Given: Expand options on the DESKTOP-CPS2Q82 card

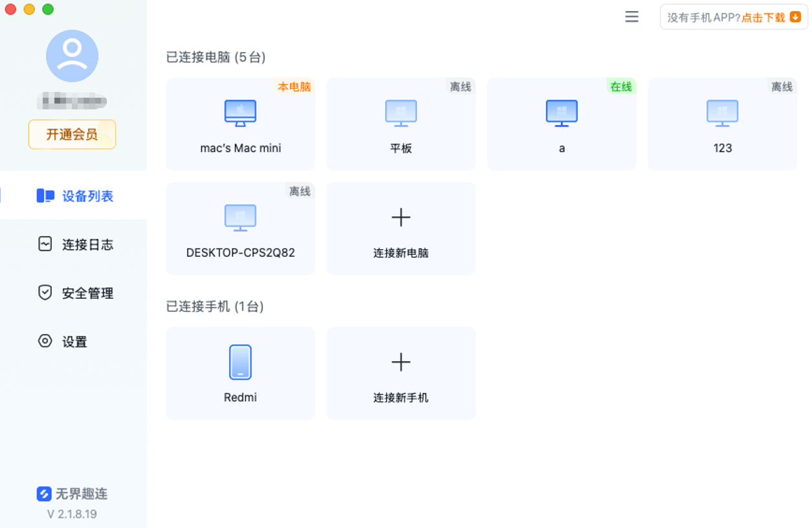Looking at the screenshot, I should pyautogui.click(x=240, y=228).
